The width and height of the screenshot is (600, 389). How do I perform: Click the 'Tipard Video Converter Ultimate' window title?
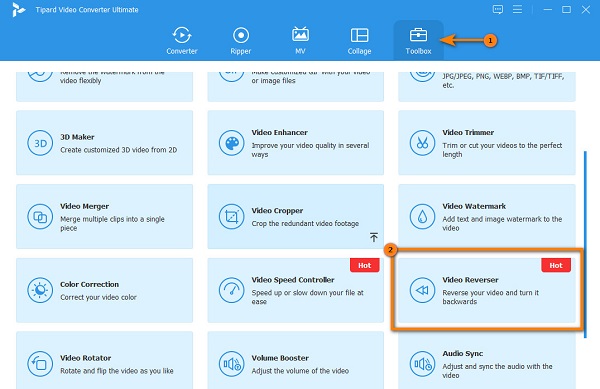point(87,10)
